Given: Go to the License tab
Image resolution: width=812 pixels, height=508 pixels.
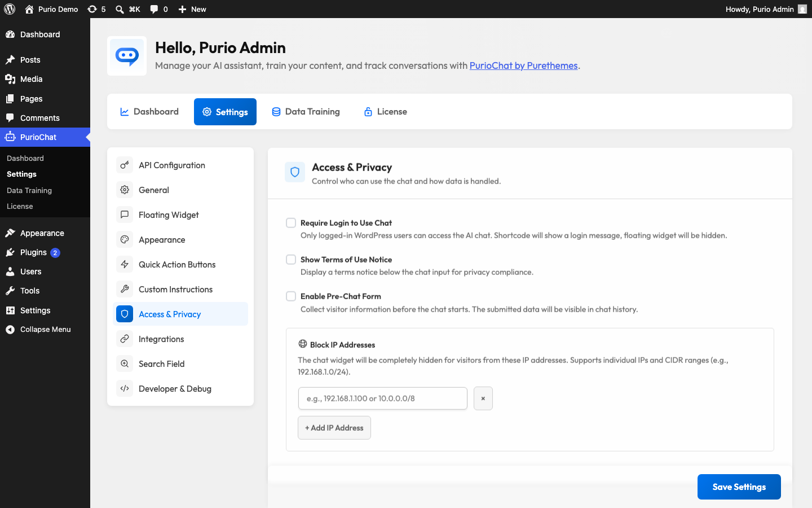Looking at the screenshot, I should click(x=386, y=112).
